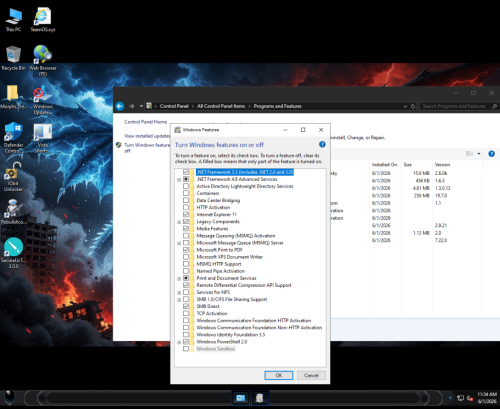Open the Recycle Bin desktop icon
The image size is (500, 409).
tap(13, 58)
